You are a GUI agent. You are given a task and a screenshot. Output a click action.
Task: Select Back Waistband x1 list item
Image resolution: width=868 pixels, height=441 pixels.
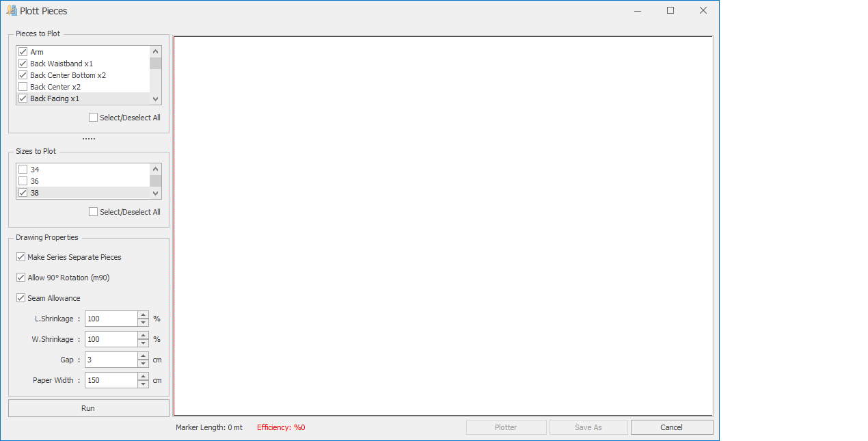tap(62, 64)
